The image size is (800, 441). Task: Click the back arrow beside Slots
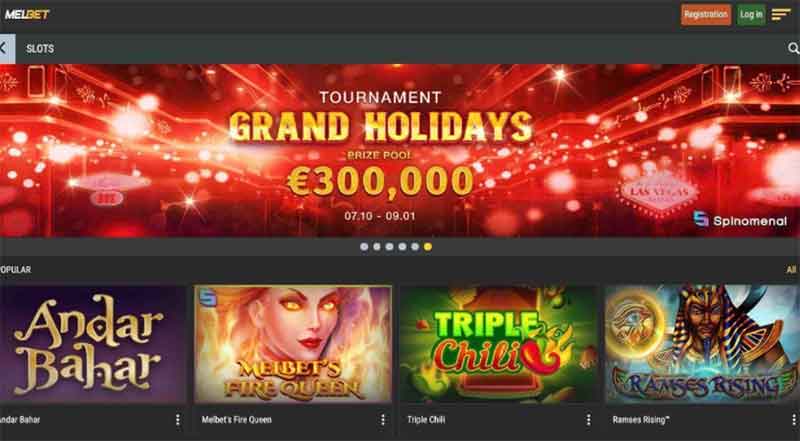pos(7,48)
